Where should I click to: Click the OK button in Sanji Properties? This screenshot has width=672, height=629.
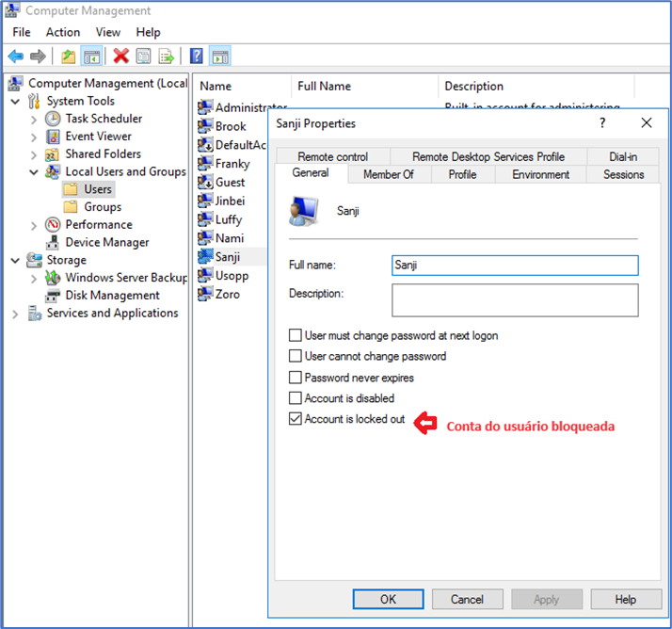click(388, 599)
